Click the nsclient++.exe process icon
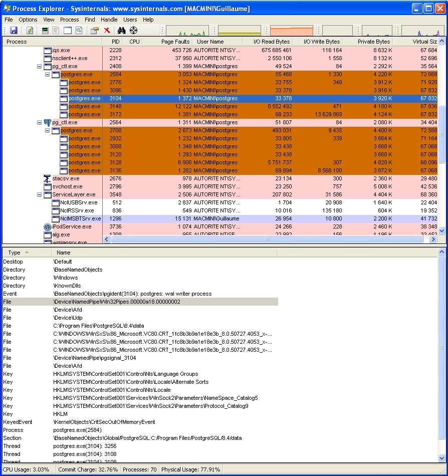448x476 pixels. click(x=47, y=58)
